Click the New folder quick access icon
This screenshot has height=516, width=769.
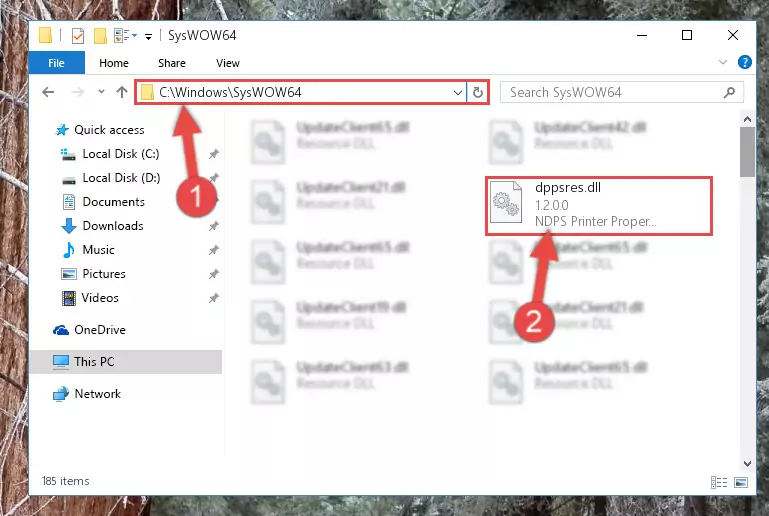[100, 35]
